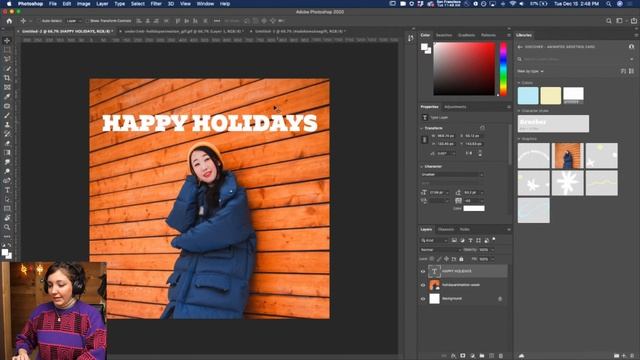Select the Move tool in the toolbar
The height and width of the screenshot is (360, 640).
pos(7,40)
